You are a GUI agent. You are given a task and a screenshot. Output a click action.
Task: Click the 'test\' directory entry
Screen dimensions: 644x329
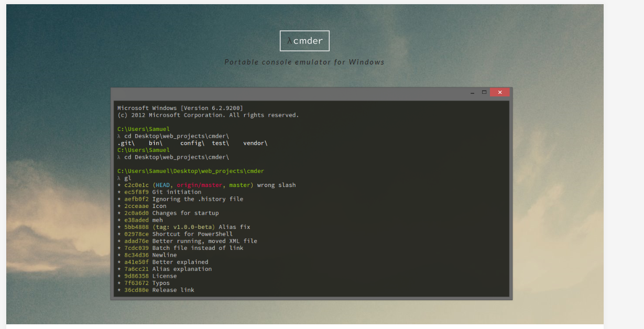[x=220, y=143]
